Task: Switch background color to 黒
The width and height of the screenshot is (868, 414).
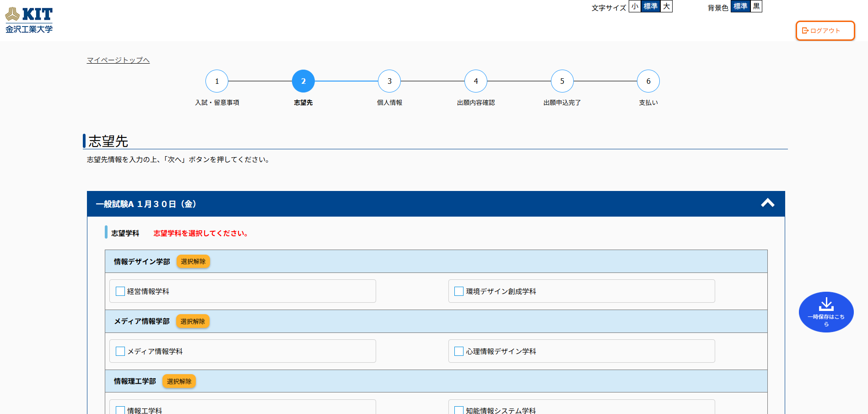Action: tap(756, 6)
